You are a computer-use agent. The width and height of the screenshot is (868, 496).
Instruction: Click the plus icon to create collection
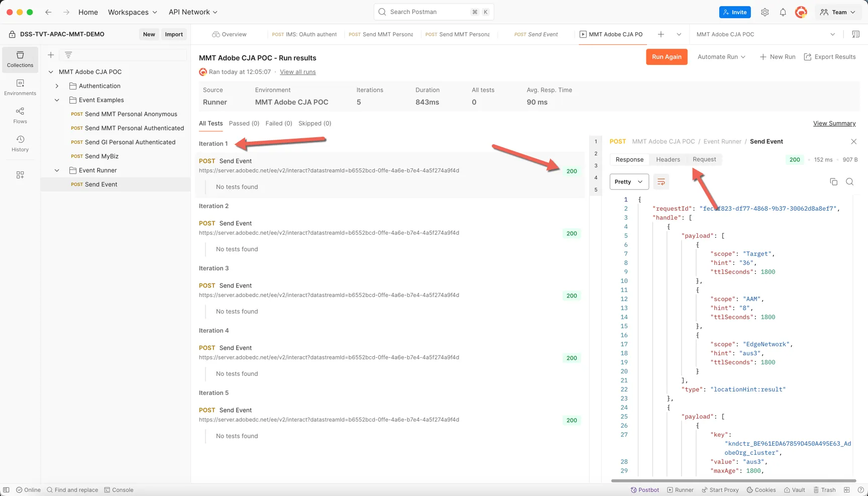51,55
